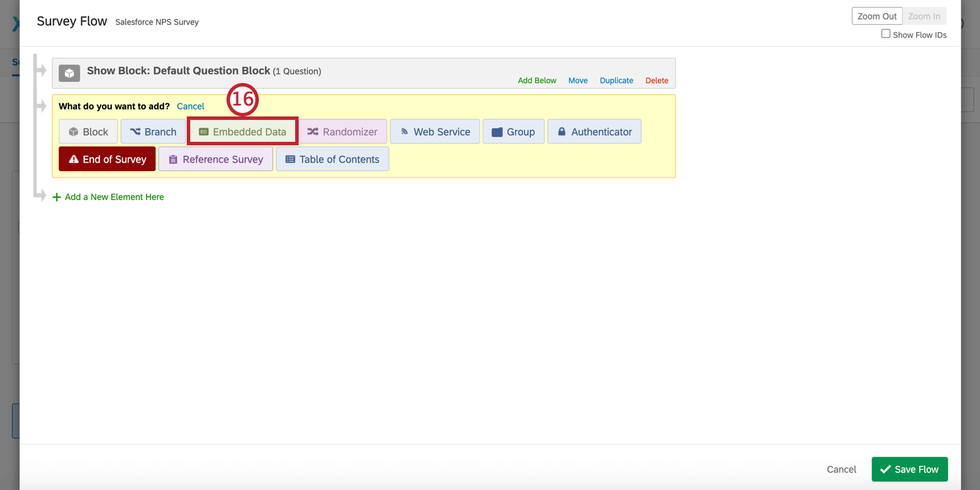The width and height of the screenshot is (980, 490).
Task: Add an Authenticator element
Action: click(x=594, y=131)
